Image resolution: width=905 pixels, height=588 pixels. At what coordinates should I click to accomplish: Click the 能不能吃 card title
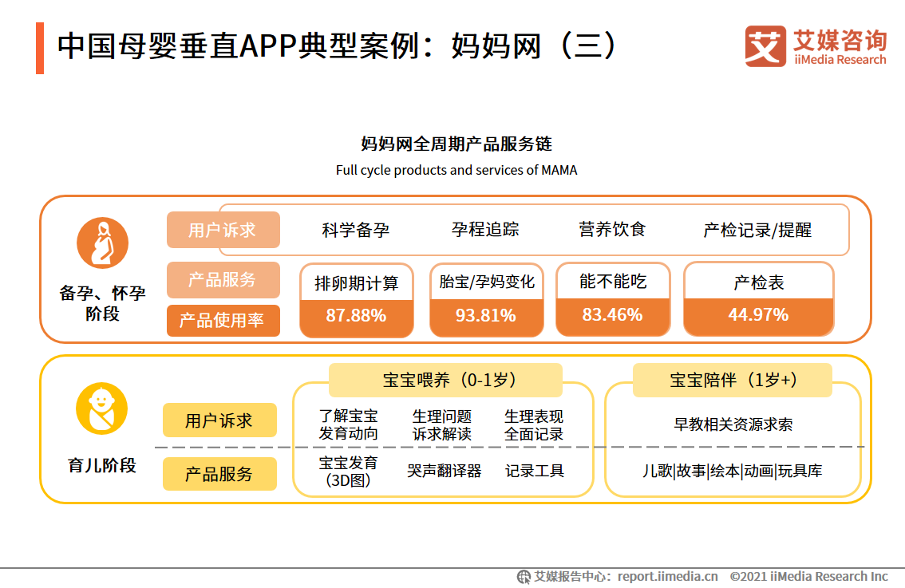[x=613, y=281]
